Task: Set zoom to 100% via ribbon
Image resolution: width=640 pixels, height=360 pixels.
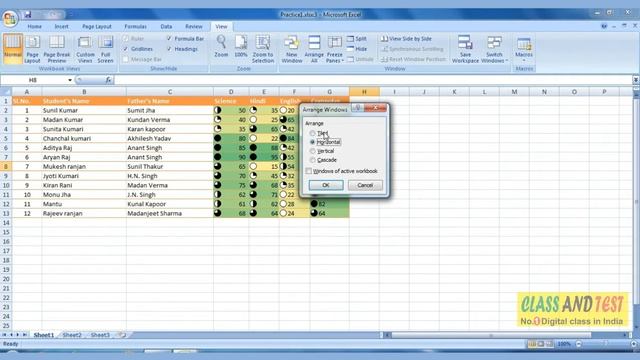Action: pos(241,46)
